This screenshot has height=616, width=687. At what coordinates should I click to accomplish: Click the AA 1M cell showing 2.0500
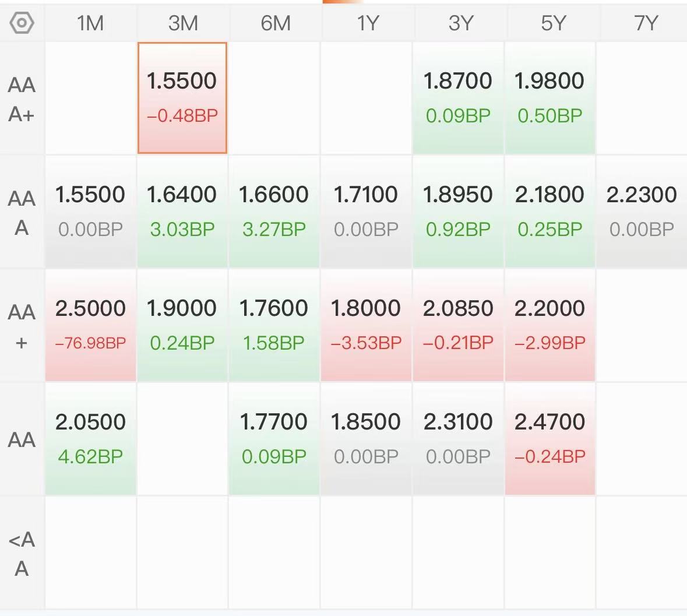coord(90,438)
